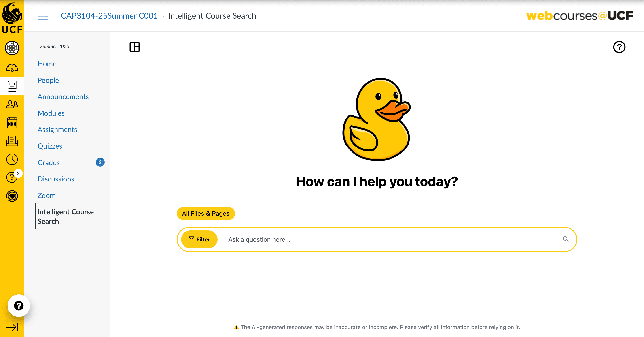The image size is (644, 337).
Task: Select Modules in course navigation menu
Action: click(51, 113)
